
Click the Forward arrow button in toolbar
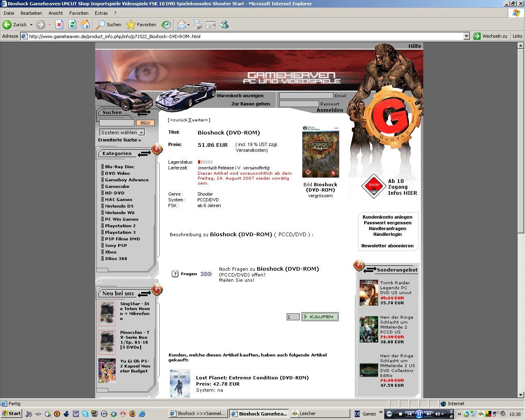(x=40, y=25)
